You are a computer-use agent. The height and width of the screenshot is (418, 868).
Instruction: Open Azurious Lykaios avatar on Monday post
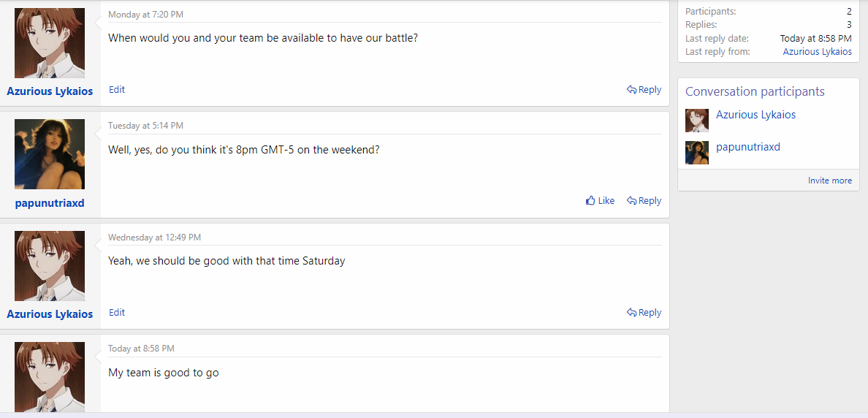[50, 43]
